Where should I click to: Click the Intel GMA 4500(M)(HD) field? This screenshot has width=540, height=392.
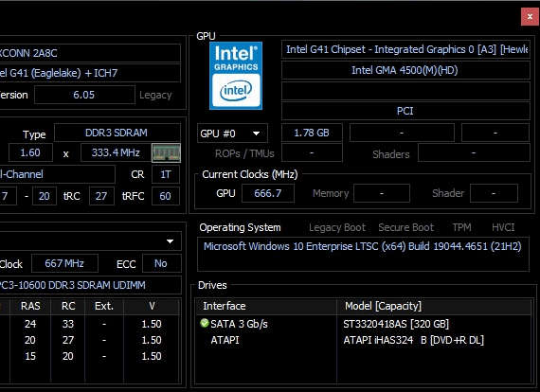click(x=405, y=70)
